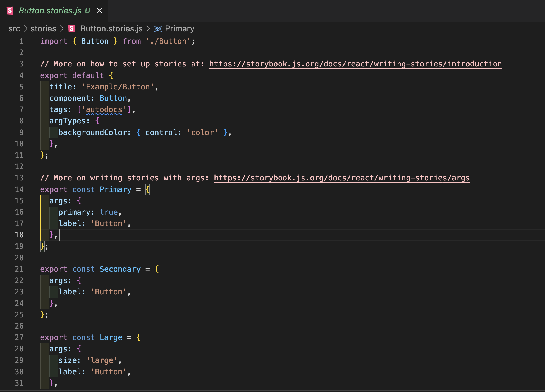Select the Button.stories.js editor tab

click(x=54, y=11)
